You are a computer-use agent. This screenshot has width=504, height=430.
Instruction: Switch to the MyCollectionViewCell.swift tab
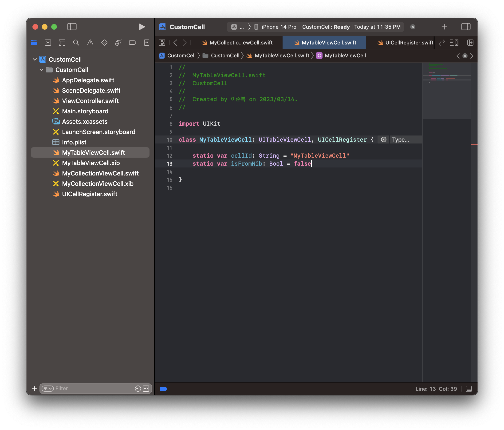tap(240, 43)
